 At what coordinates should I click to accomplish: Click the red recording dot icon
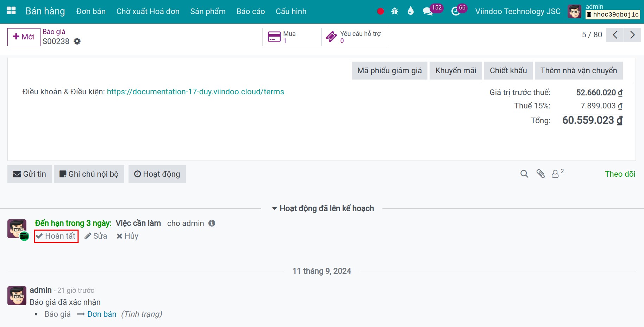(x=380, y=11)
